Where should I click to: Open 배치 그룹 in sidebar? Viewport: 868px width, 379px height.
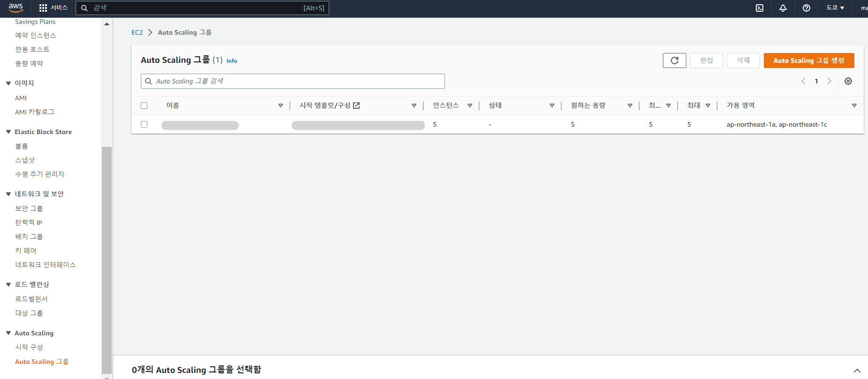[29, 236]
